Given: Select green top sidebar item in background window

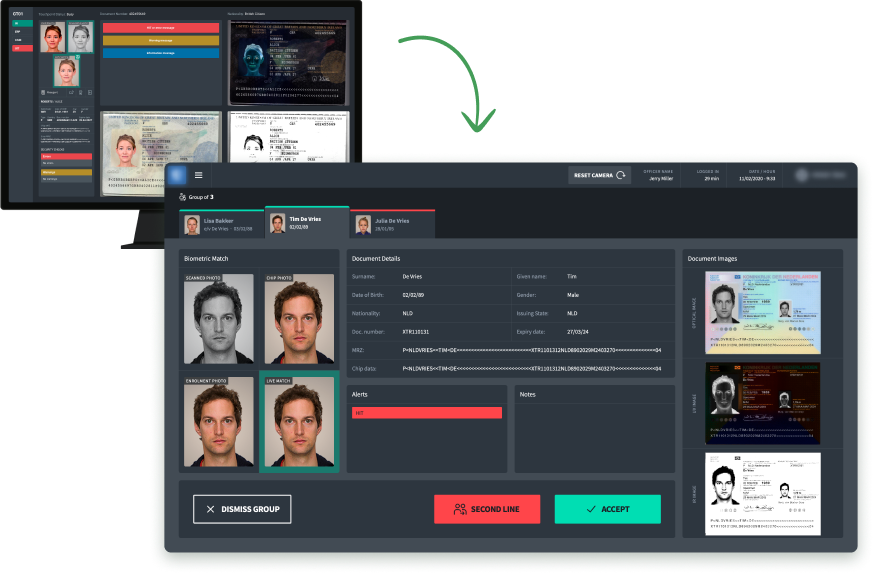Looking at the screenshot, I should pos(22,23).
